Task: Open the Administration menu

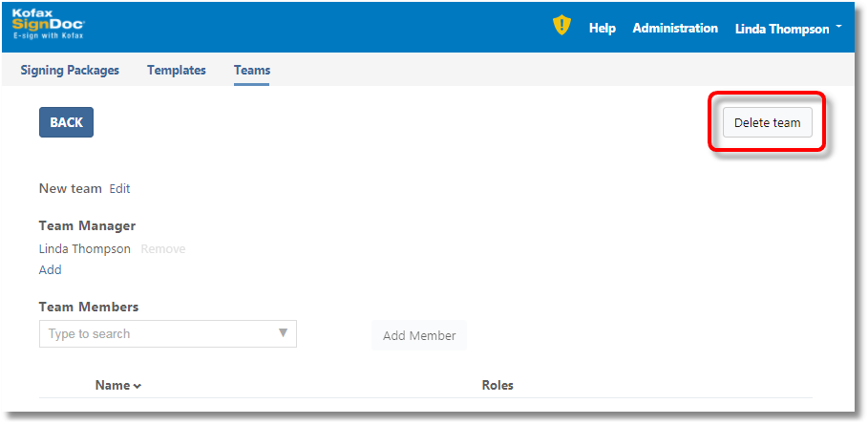Action: pyautogui.click(x=674, y=29)
